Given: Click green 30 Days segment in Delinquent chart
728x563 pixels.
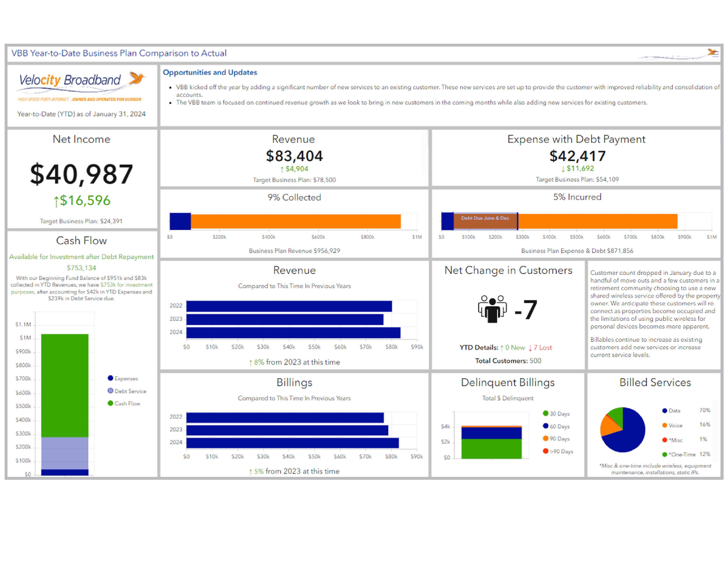Looking at the screenshot, I should (x=491, y=449).
